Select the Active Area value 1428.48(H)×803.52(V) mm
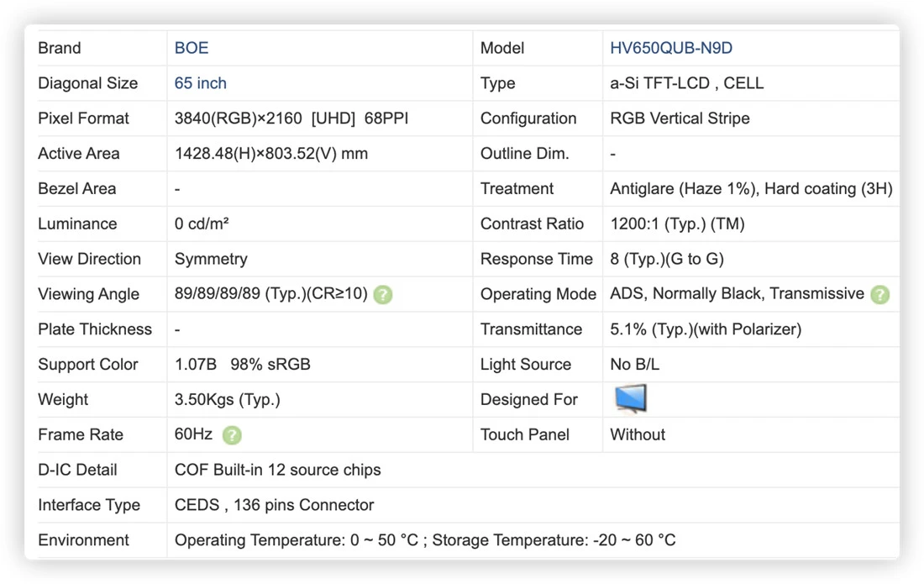This screenshot has width=924, height=584. tap(271, 154)
